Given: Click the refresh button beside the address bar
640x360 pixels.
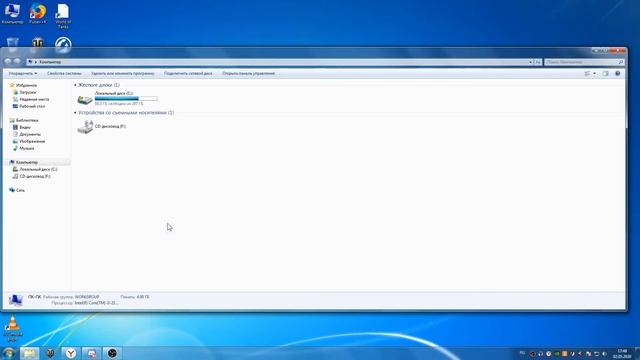Looking at the screenshot, I should [x=538, y=62].
